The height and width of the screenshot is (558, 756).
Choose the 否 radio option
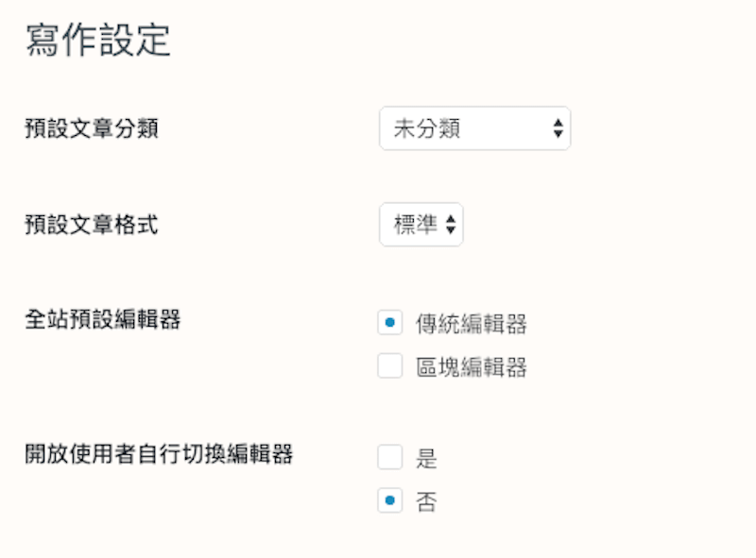(390, 500)
